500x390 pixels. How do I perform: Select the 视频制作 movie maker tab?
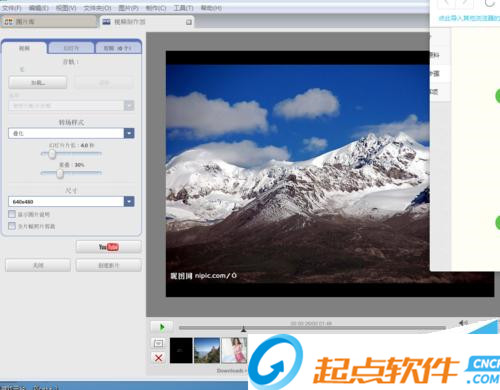147,22
